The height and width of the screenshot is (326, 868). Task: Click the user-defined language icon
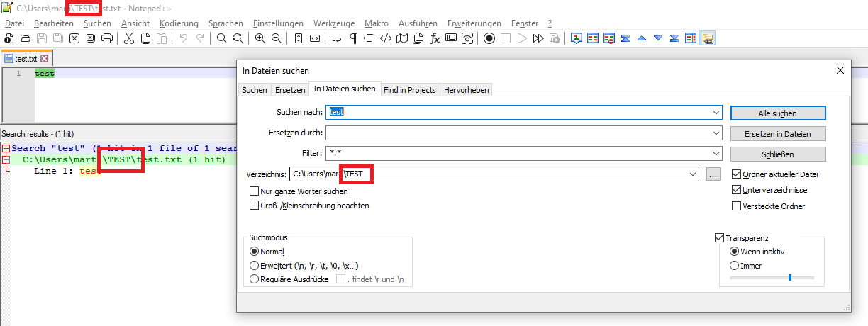point(386,38)
